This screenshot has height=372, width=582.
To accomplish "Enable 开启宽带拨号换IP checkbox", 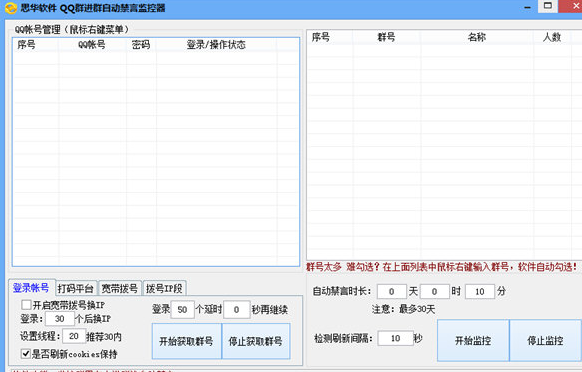I will pyautogui.click(x=26, y=305).
